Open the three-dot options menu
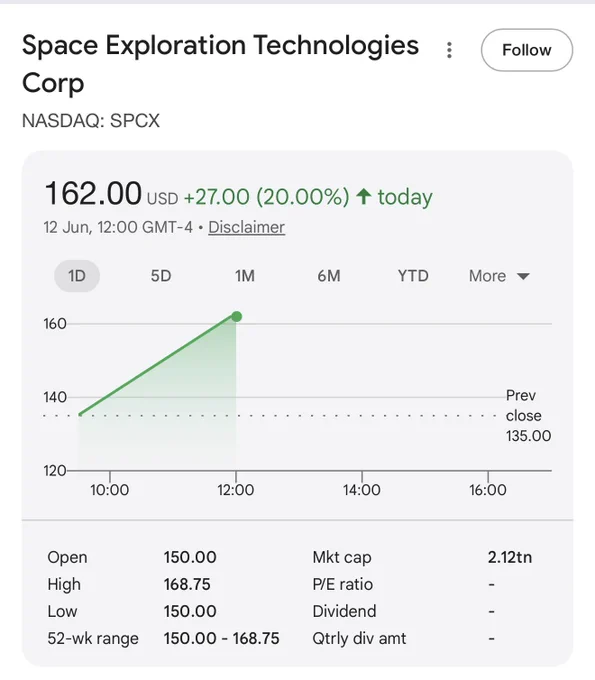The image size is (595, 680). pyautogui.click(x=449, y=50)
